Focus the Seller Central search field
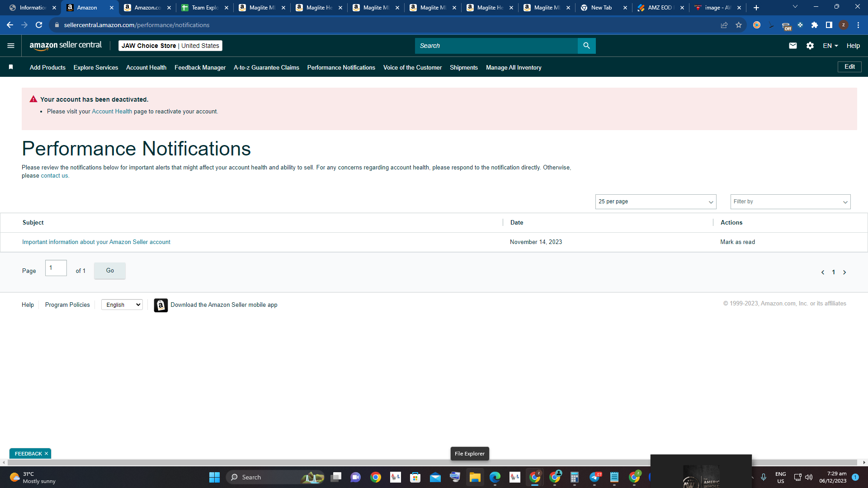The height and width of the screenshot is (488, 868). click(496, 46)
